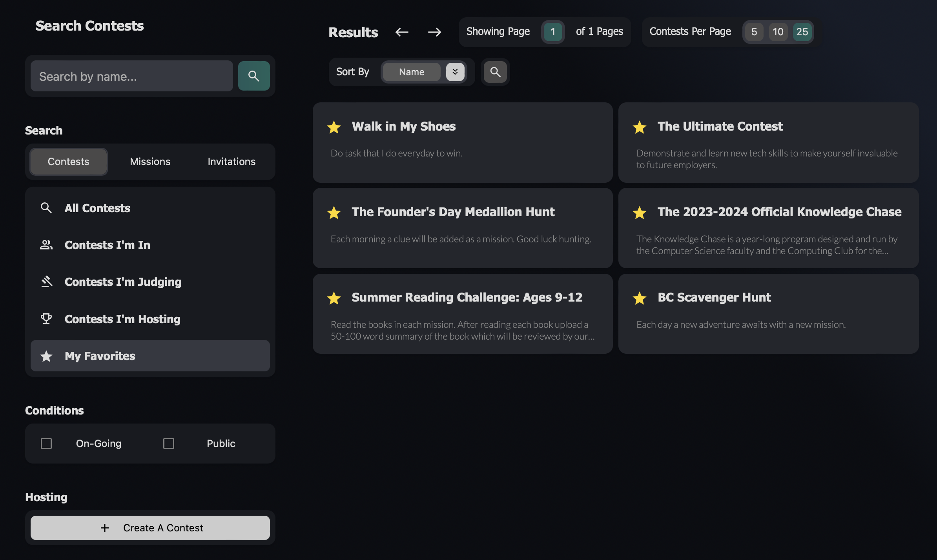This screenshot has height=560, width=937.
Task: Switch to the Missions tab
Action: click(150, 162)
